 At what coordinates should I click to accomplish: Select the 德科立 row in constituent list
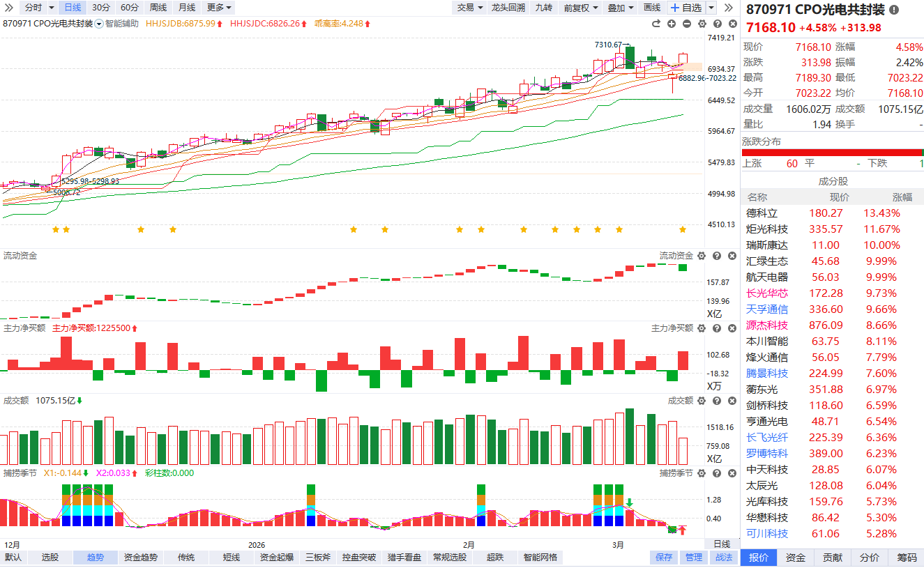coord(833,213)
